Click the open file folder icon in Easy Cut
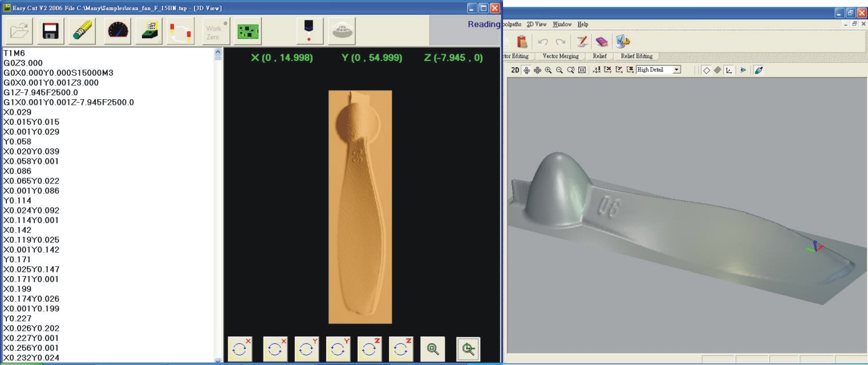This screenshot has width=868, height=365. coord(19,31)
